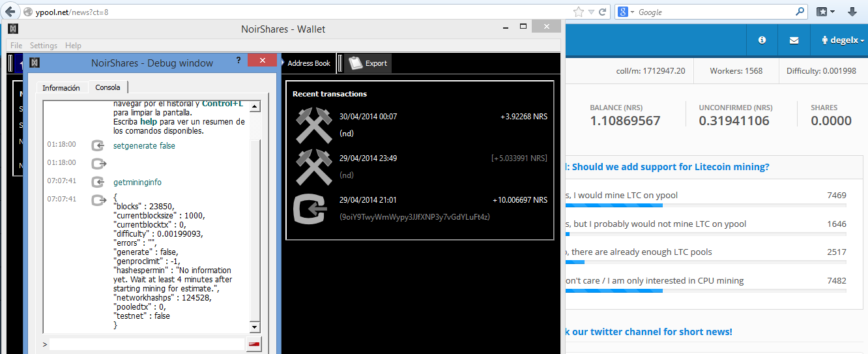Open bookmark star dropdown arrow
The image size is (868, 354).
(x=591, y=12)
